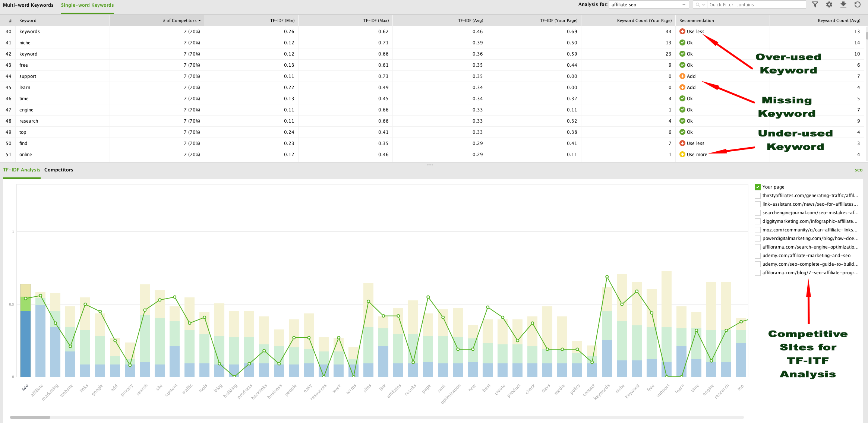
Task: Open the Competitors tab
Action: pos(59,170)
